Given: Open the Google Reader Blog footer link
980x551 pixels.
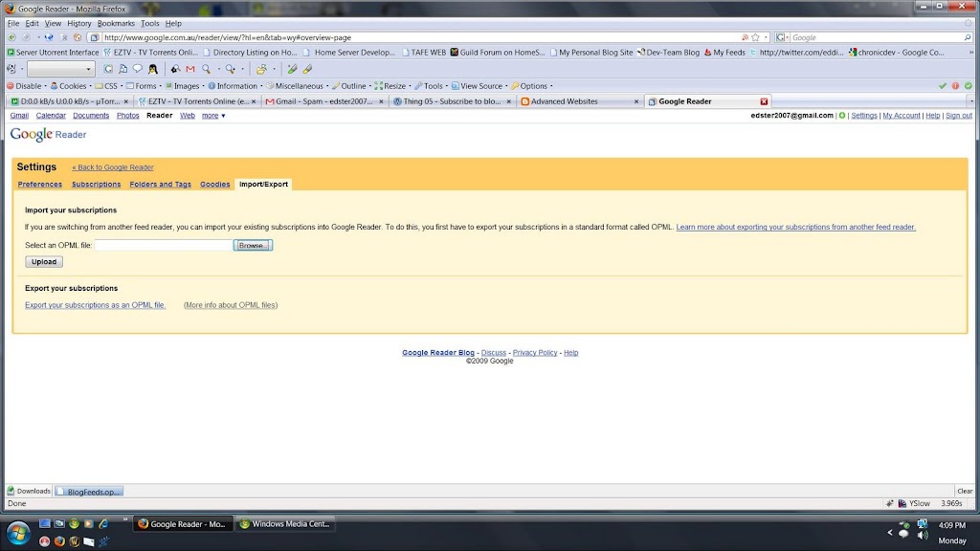Looking at the screenshot, I should tap(438, 353).
